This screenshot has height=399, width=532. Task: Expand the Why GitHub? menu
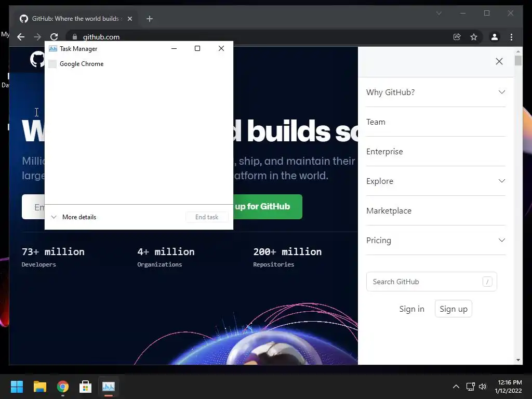[x=436, y=92]
